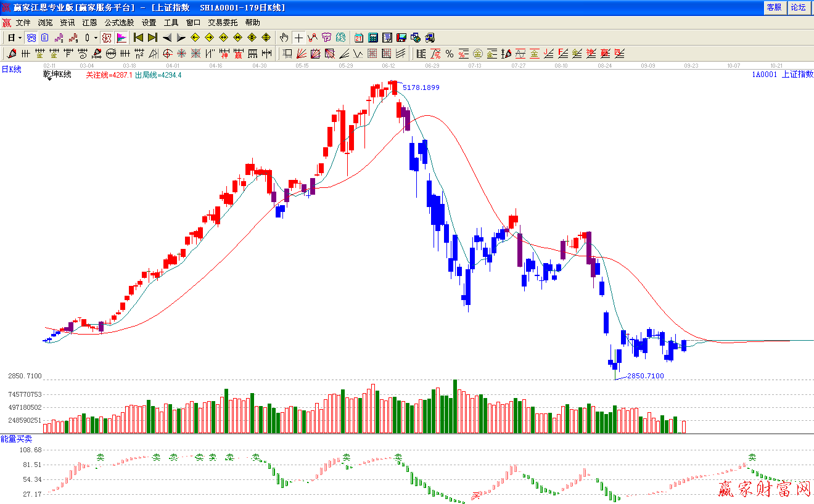This screenshot has width=814, height=504.
Task: Open the calendar icon showing 21
Action: tap(358, 38)
